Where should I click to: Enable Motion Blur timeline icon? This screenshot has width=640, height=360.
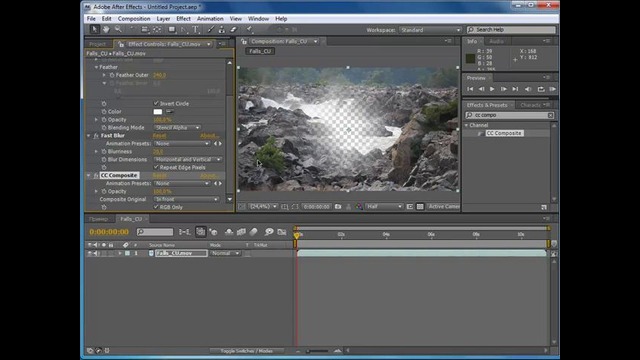253,232
